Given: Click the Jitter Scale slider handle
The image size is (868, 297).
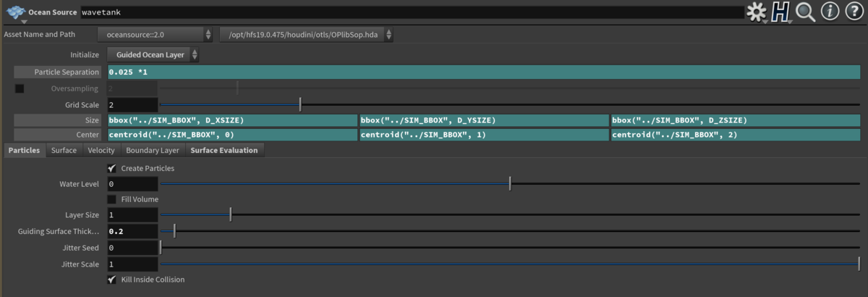Looking at the screenshot, I should click(x=859, y=264).
